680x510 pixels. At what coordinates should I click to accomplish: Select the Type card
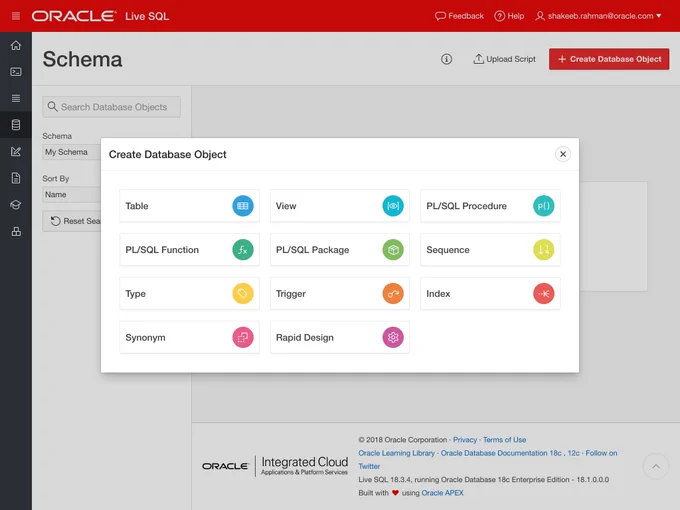coord(190,294)
